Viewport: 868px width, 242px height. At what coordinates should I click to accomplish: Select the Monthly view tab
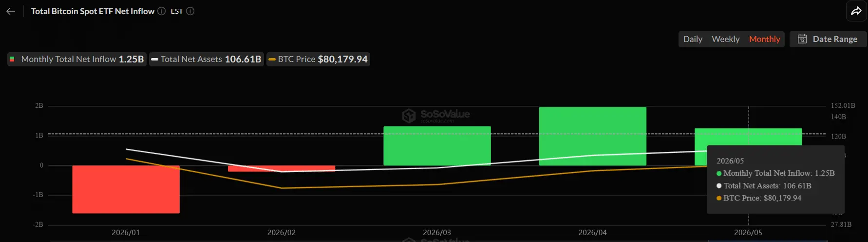pyautogui.click(x=765, y=39)
